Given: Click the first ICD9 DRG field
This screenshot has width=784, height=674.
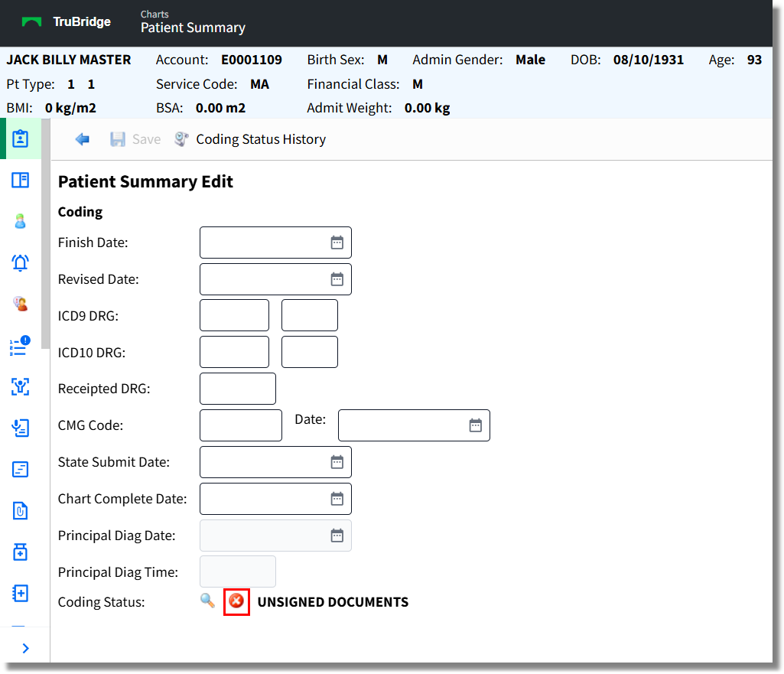Looking at the screenshot, I should [x=234, y=315].
